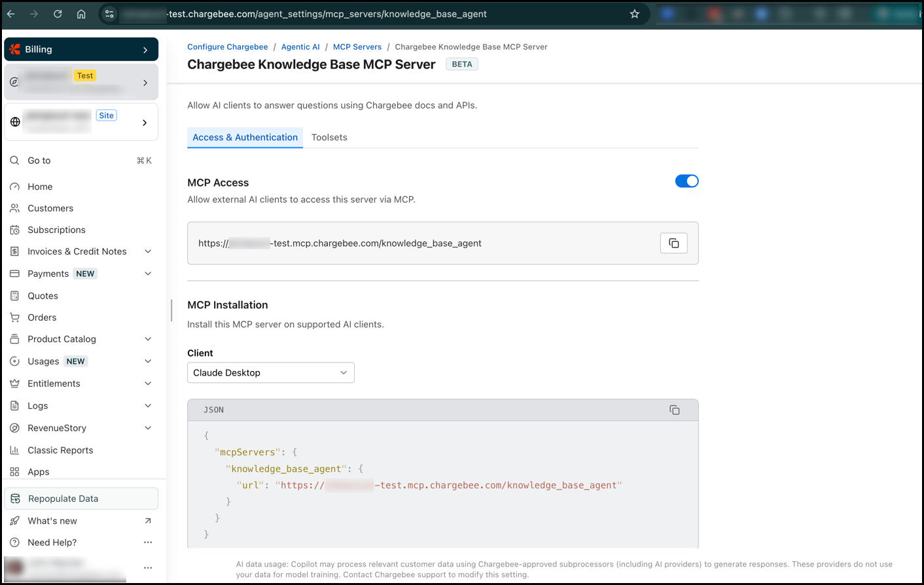Click the globe icon in Site card
924x585 pixels.
15,122
